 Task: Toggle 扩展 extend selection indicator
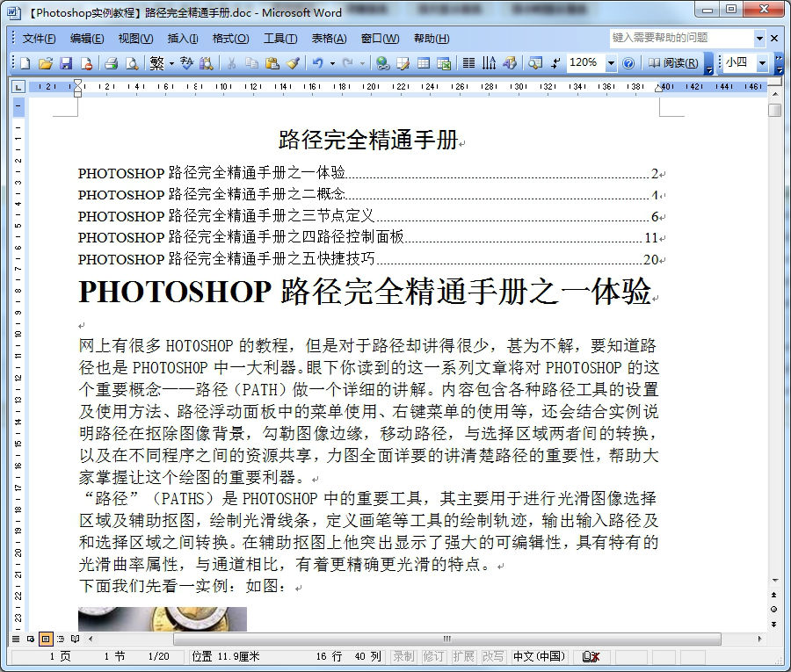462,656
